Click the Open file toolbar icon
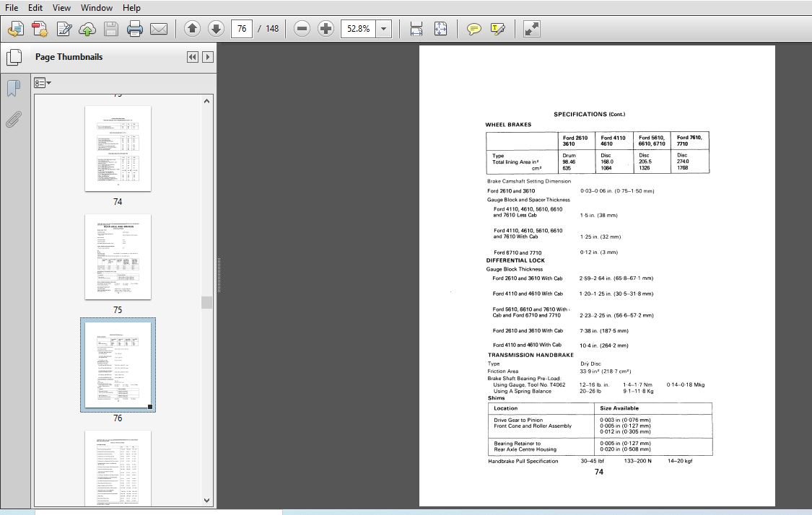812x515 pixels. click(16, 29)
